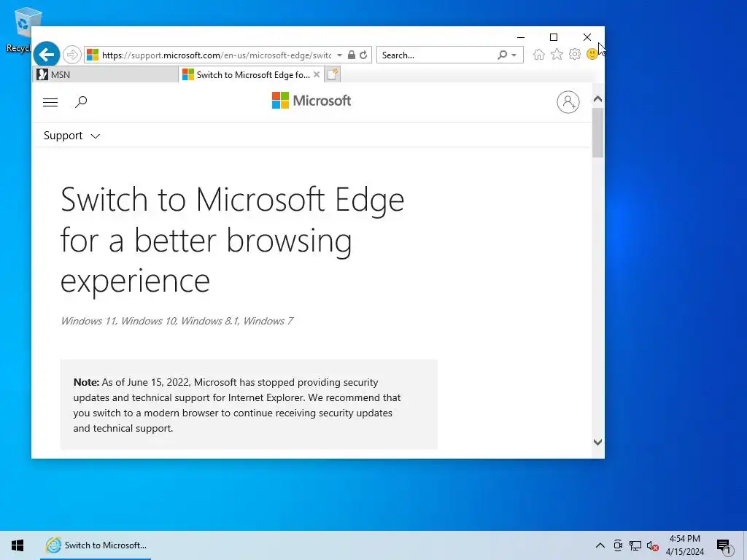
Task: Show hidden system tray icons chevron
Action: click(x=600, y=545)
